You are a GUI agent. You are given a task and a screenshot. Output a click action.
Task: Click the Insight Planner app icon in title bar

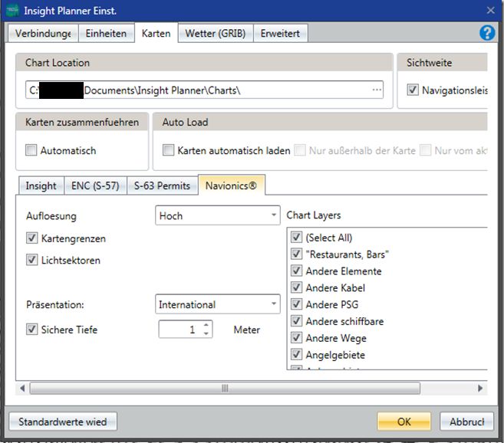(12, 10)
